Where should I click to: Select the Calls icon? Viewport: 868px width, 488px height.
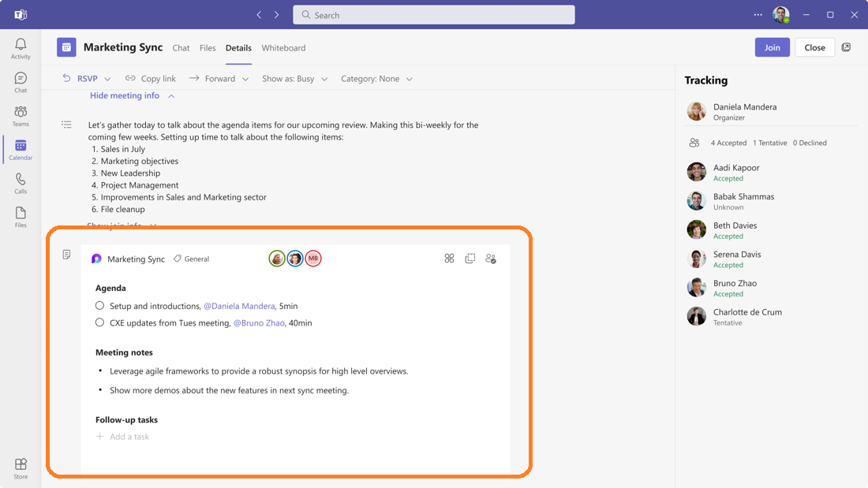tap(20, 183)
